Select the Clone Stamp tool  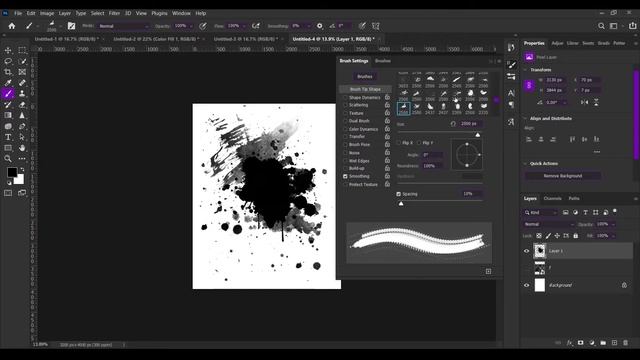point(22,94)
